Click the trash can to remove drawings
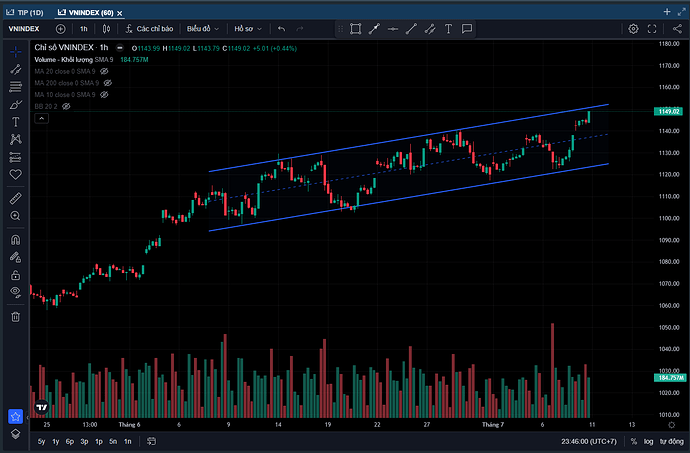Screen dimensions: 690x453 click(15, 316)
